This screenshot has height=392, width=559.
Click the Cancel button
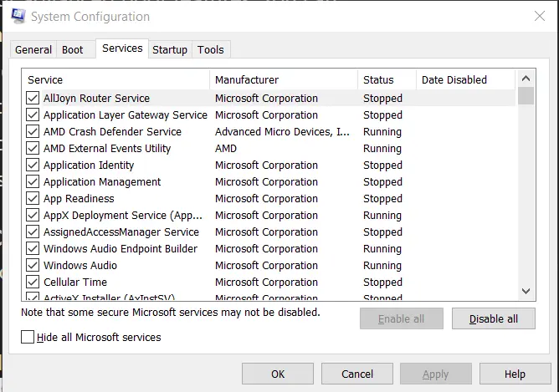(x=356, y=374)
